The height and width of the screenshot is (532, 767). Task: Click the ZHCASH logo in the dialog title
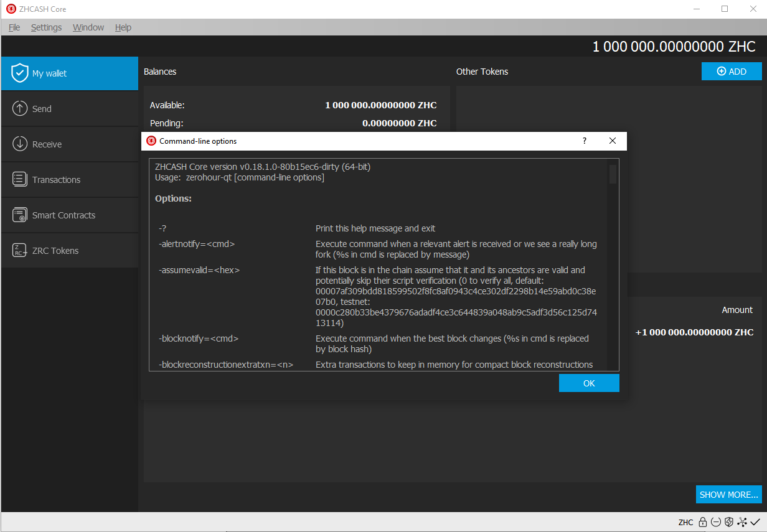point(151,141)
